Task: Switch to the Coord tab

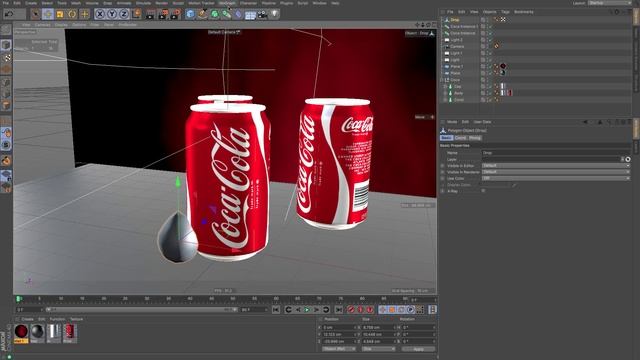Action: 460,138
